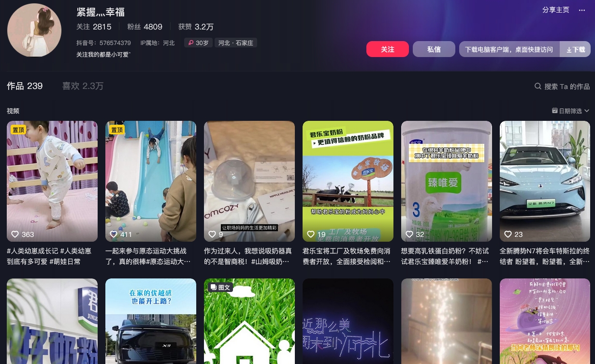Screen dimensions: 595x364
Task: Switch to the 喜欢 2.3万 tab
Action: coord(83,86)
